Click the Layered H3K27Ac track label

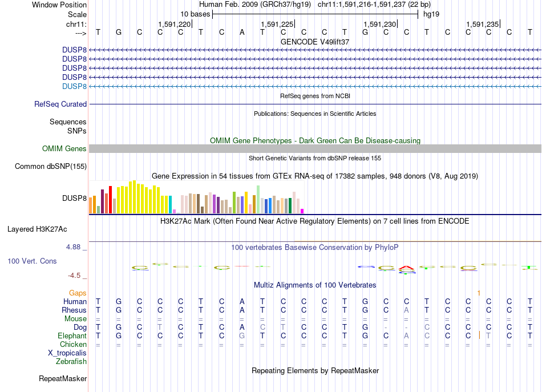37,229
